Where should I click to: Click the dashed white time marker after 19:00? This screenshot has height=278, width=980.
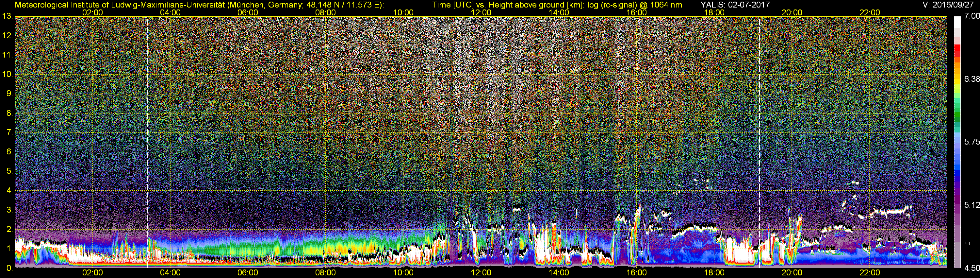click(x=759, y=142)
